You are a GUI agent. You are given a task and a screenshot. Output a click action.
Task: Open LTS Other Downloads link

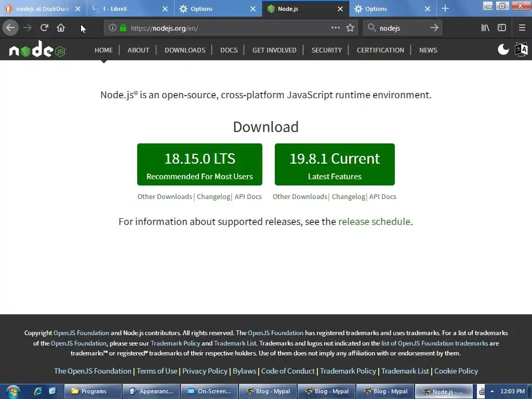pos(165,197)
